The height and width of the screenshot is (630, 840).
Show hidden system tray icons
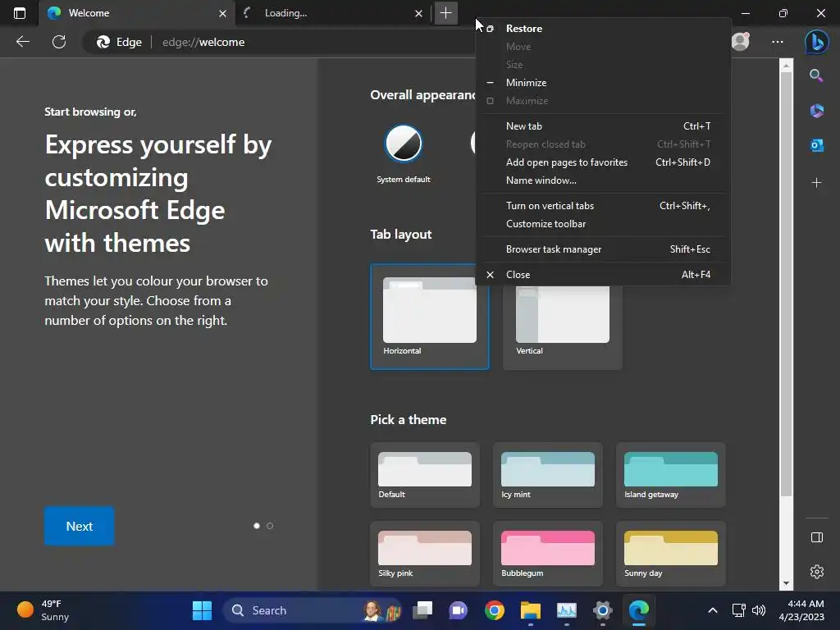(713, 610)
